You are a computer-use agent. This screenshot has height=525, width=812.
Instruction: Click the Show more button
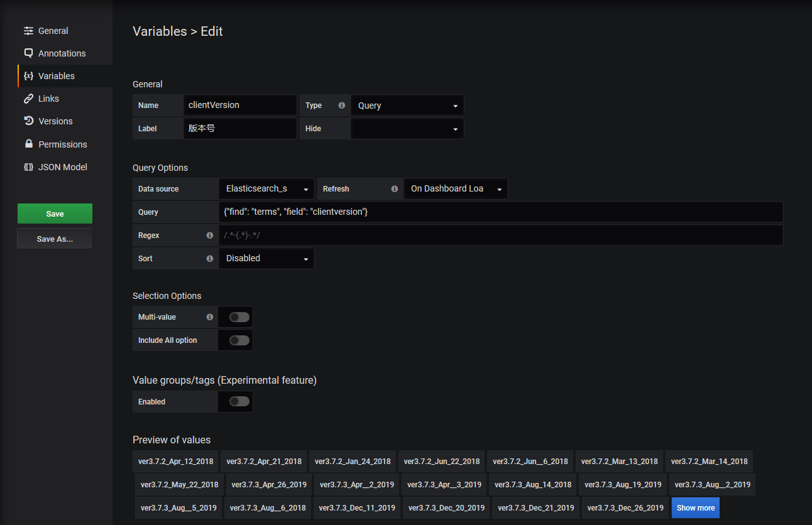click(x=696, y=507)
